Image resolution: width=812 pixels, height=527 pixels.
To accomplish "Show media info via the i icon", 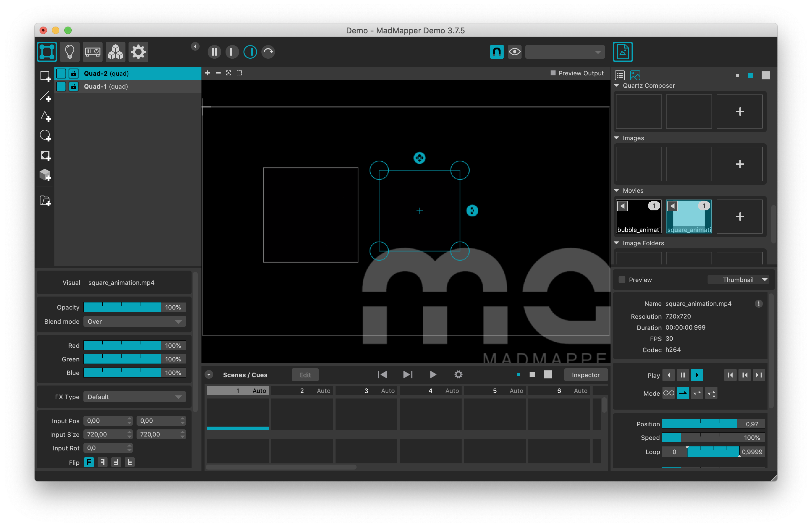I will 759,304.
